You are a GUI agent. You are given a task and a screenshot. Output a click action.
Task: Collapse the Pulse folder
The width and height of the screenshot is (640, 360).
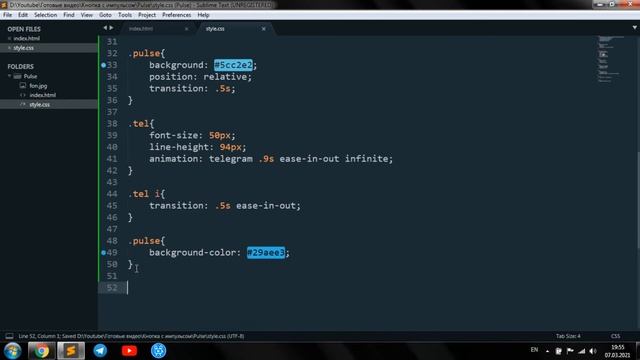[9, 76]
